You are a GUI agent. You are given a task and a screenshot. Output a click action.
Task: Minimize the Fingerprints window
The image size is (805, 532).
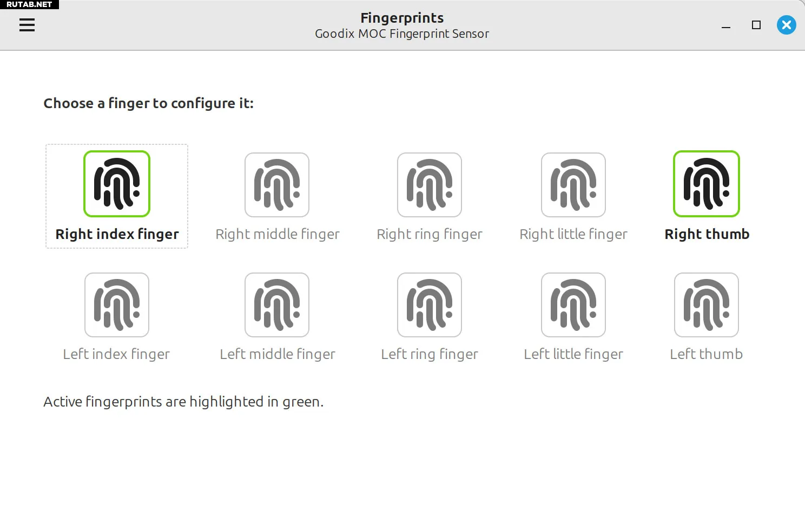(x=726, y=25)
